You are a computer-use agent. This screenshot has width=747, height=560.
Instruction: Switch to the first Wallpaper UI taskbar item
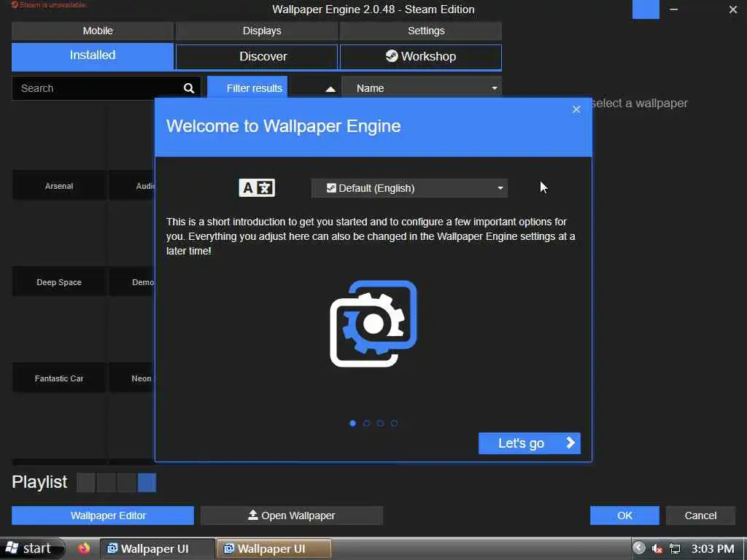158,548
